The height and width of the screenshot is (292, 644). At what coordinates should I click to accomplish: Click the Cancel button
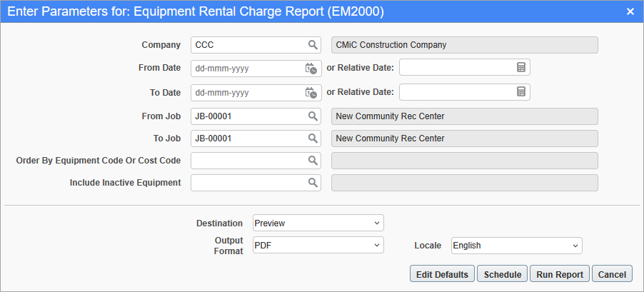[612, 274]
